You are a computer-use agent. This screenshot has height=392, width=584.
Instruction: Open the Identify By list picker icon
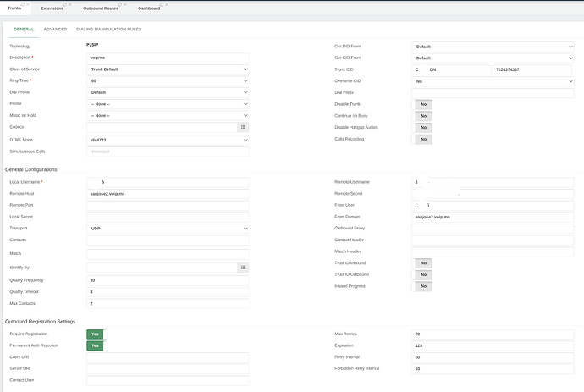[243, 268]
